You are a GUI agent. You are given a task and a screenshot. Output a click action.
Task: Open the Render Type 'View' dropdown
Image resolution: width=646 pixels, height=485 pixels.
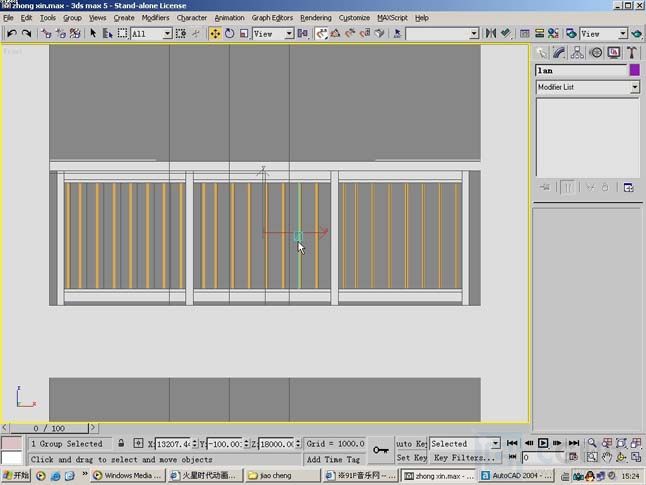(623, 34)
